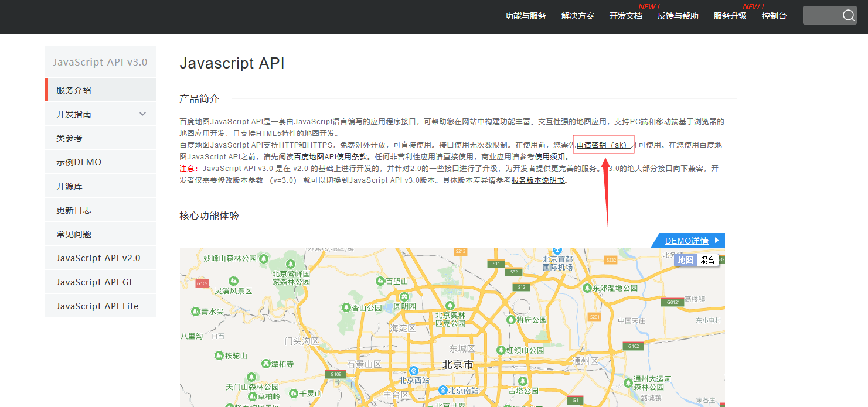Screen dimensions: 868x407
Task: Click the 东郊湿地公园 park tree icon
Action: (x=587, y=288)
